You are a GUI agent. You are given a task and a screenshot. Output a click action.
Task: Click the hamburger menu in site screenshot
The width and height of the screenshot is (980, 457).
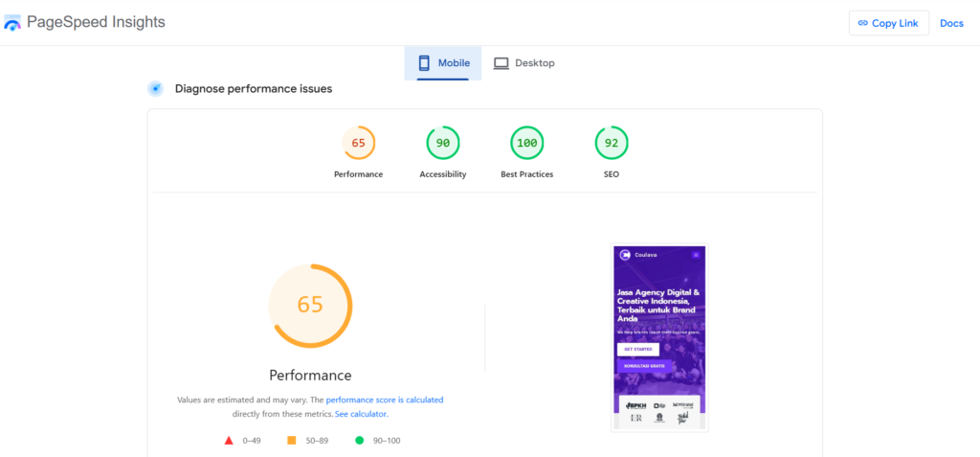[x=696, y=255]
